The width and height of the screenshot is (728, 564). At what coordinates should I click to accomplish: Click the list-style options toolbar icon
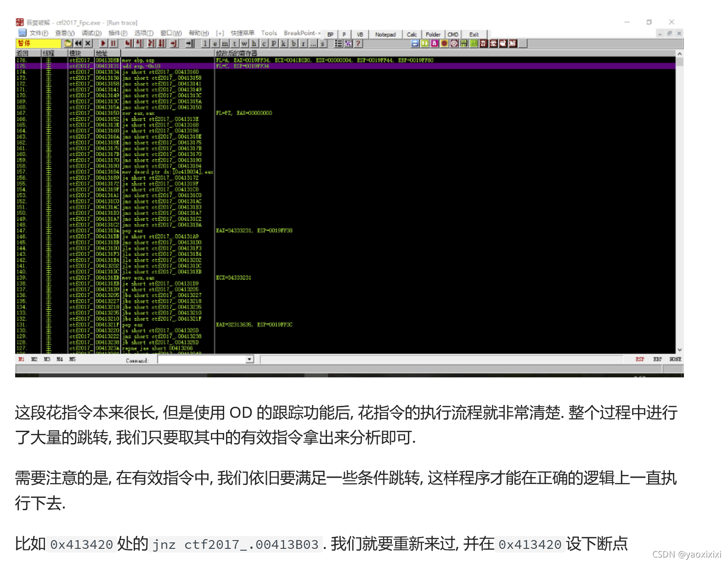pos(339,43)
